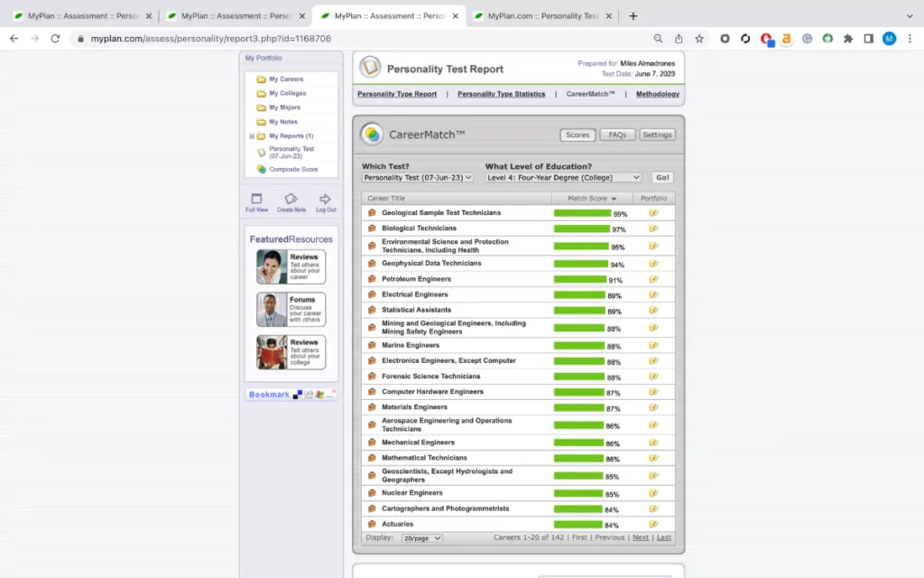Click the zoom magnifier icon in address bar
Image resolution: width=924 pixels, height=578 pixels.
tap(658, 38)
